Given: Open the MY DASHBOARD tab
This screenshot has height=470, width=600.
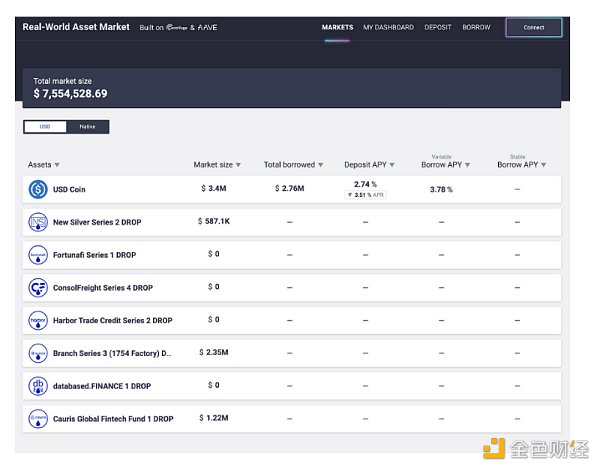Looking at the screenshot, I should tap(388, 28).
